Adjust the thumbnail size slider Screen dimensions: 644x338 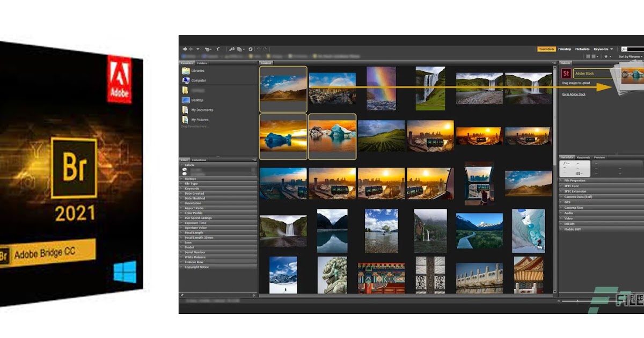click(577, 301)
